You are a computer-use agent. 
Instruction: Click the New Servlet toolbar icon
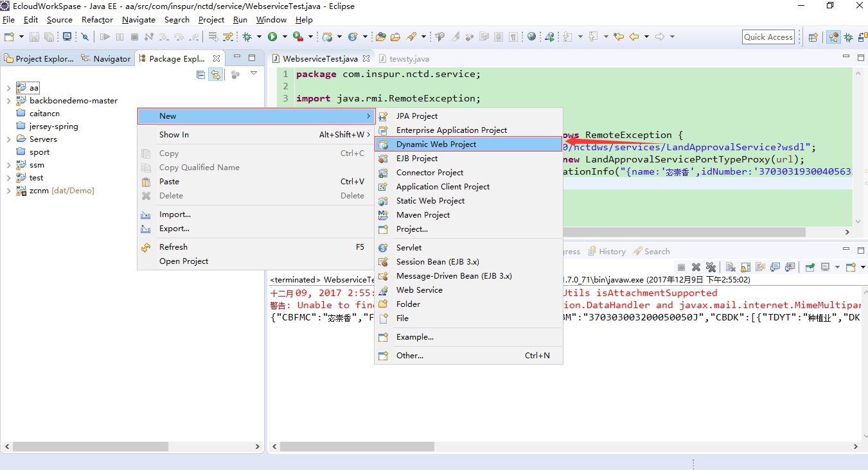(x=353, y=37)
